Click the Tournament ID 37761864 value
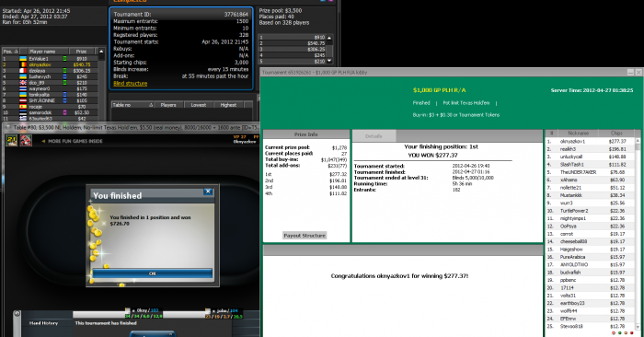The image size is (644, 337). point(236,15)
